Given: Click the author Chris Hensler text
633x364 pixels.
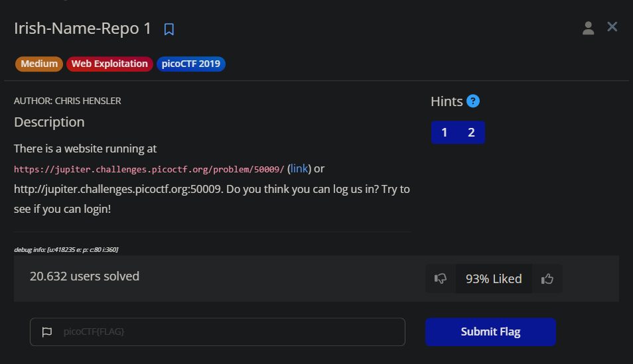Looking at the screenshot, I should [x=68, y=101].
